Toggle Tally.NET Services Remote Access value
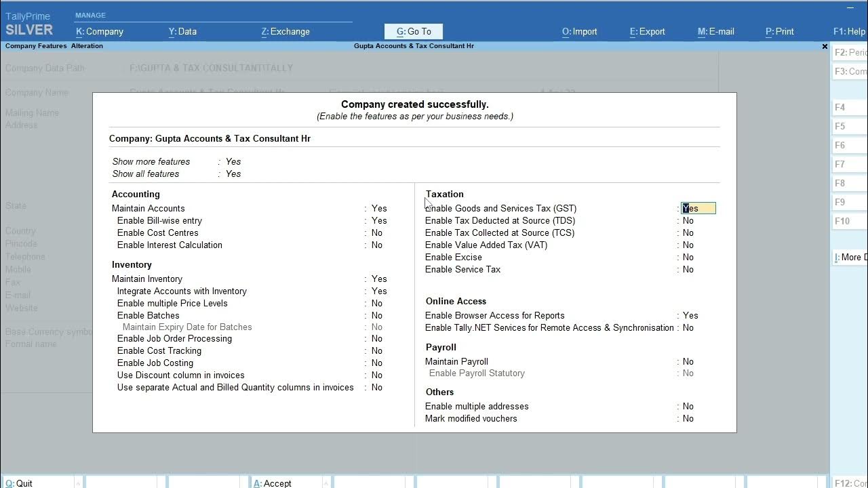 pyautogui.click(x=688, y=328)
